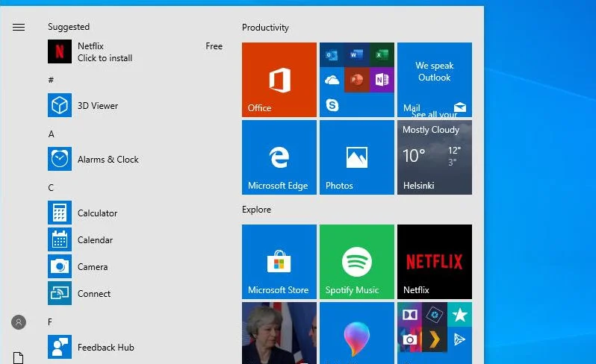Open the Calendar app icon
Viewport: 596px width, 364px height.
(x=60, y=239)
